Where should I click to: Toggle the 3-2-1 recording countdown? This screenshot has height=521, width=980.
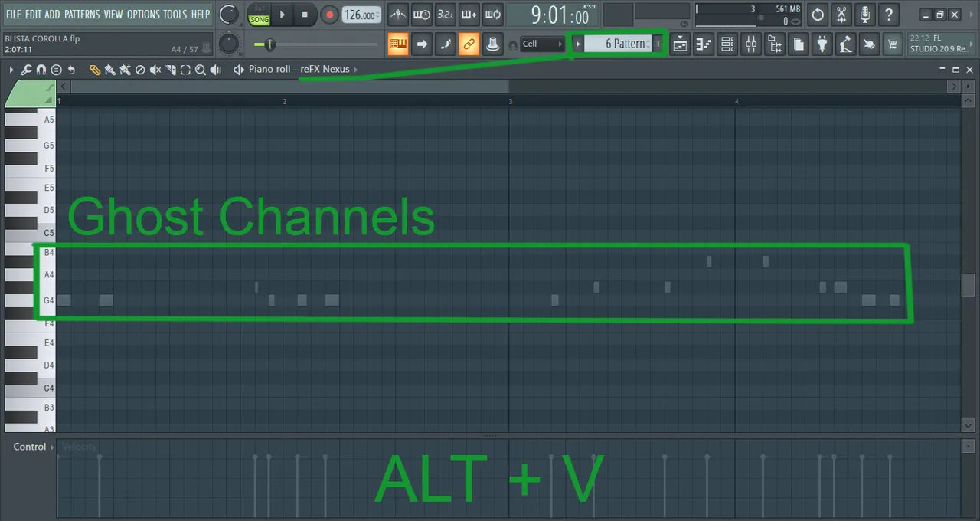tap(446, 15)
